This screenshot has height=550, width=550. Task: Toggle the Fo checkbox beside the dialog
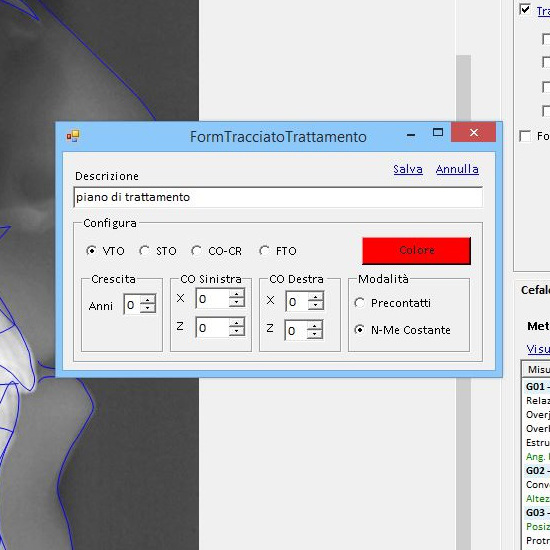[x=525, y=136]
